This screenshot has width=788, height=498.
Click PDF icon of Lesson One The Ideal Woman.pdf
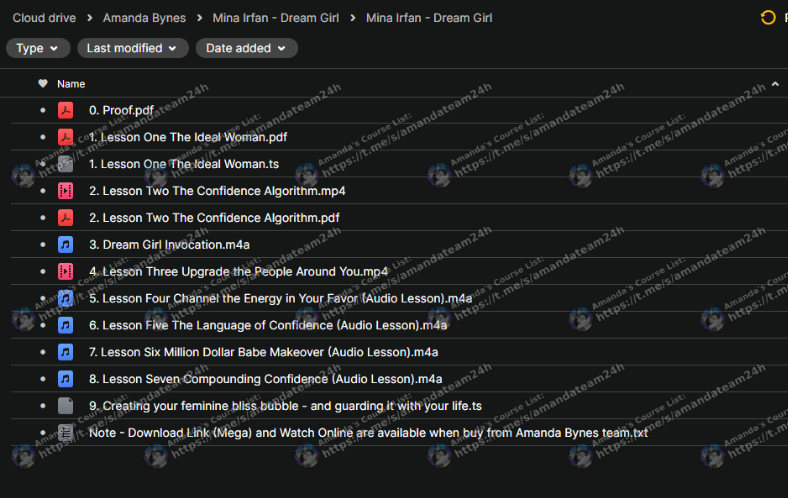point(65,137)
